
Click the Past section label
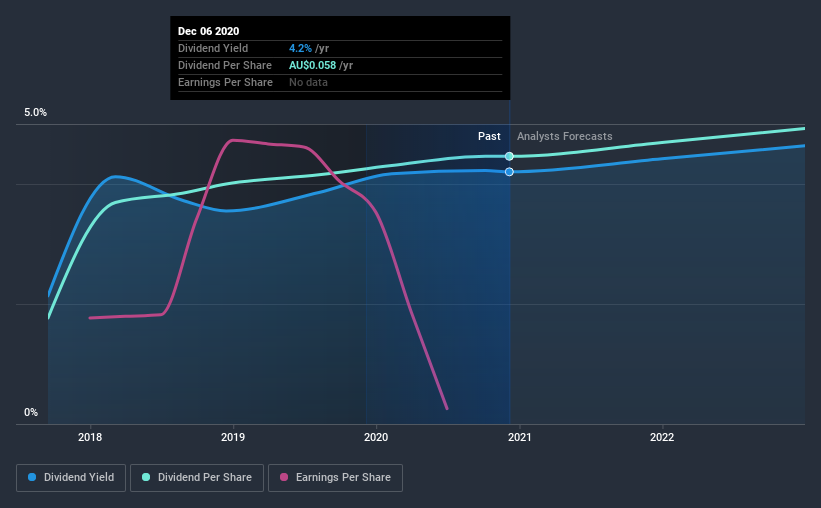(489, 136)
